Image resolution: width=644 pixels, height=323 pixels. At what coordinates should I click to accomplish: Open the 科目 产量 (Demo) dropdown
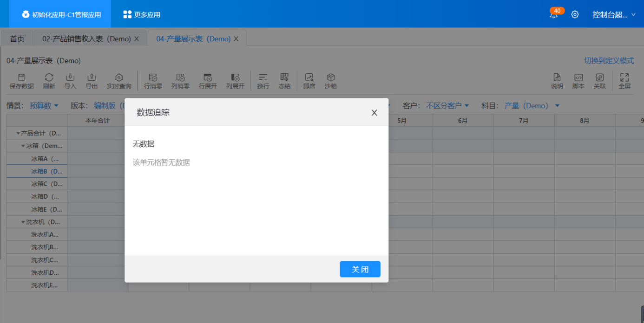click(532, 106)
